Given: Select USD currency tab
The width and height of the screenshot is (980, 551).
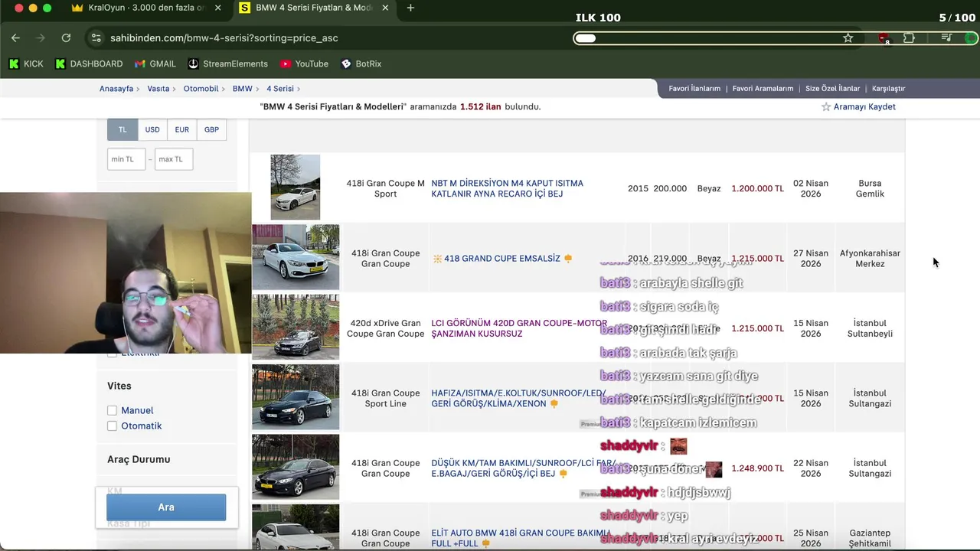Looking at the screenshot, I should [152, 129].
